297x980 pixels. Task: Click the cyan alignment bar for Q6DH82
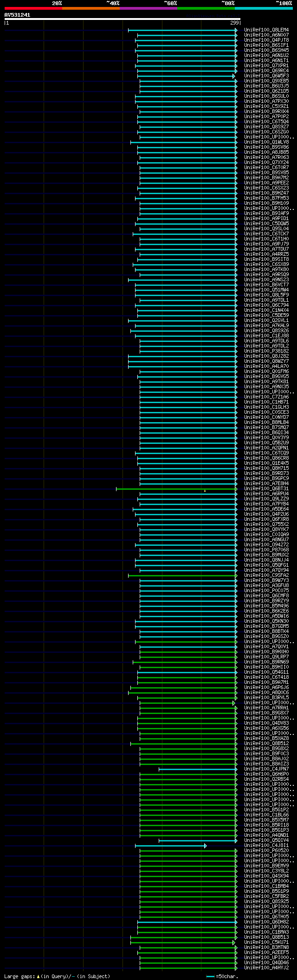(187, 922)
